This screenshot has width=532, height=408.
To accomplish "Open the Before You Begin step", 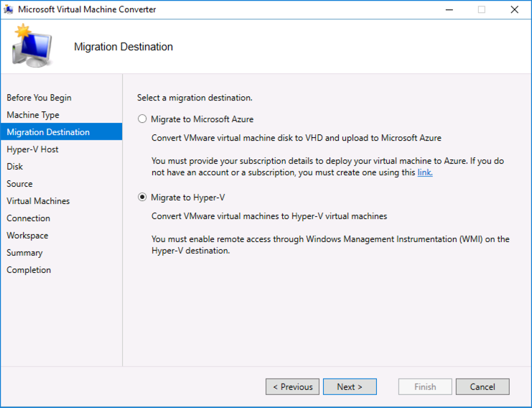I will point(39,98).
